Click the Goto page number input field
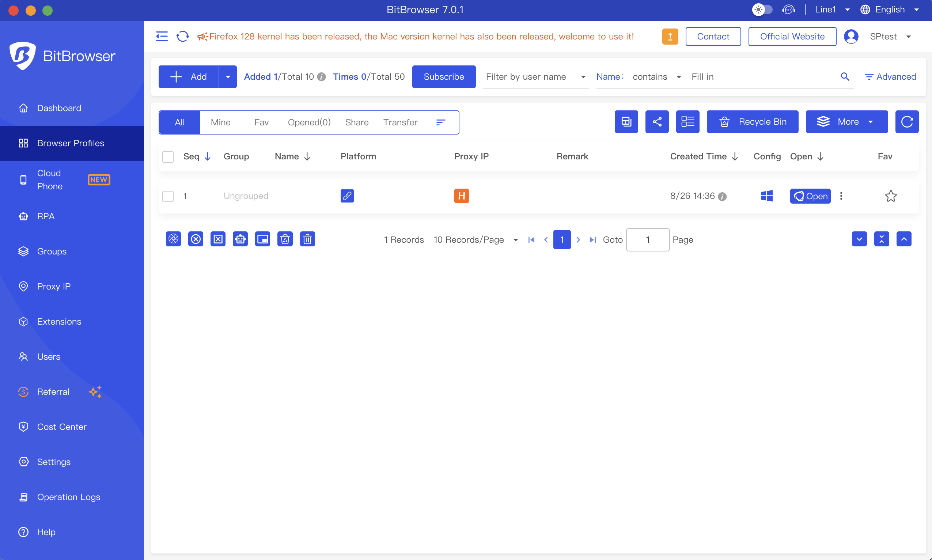 [647, 238]
